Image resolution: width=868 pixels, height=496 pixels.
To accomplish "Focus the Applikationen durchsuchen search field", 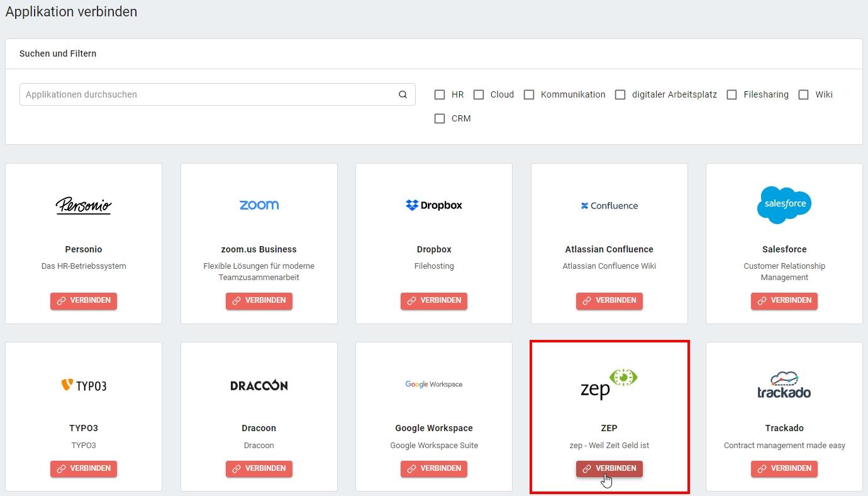I will tap(217, 94).
